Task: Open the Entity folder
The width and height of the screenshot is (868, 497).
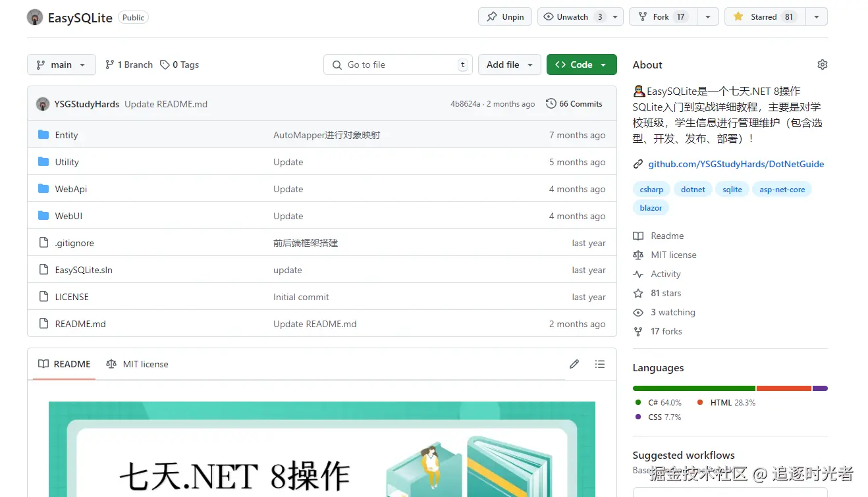Action: point(67,135)
